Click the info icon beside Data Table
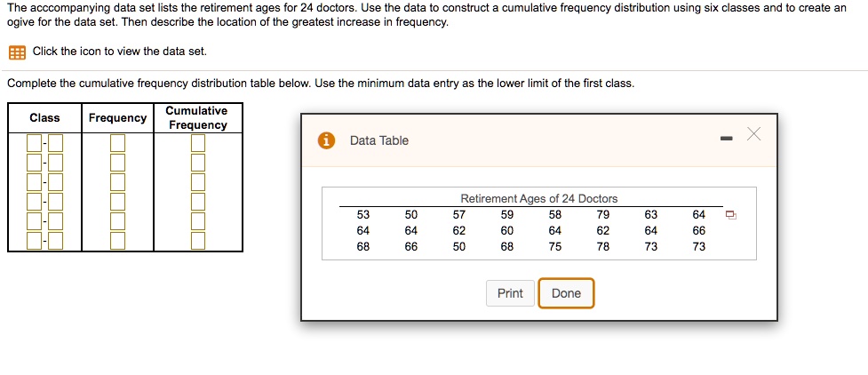The height and width of the screenshot is (375, 868). pyautogui.click(x=327, y=140)
